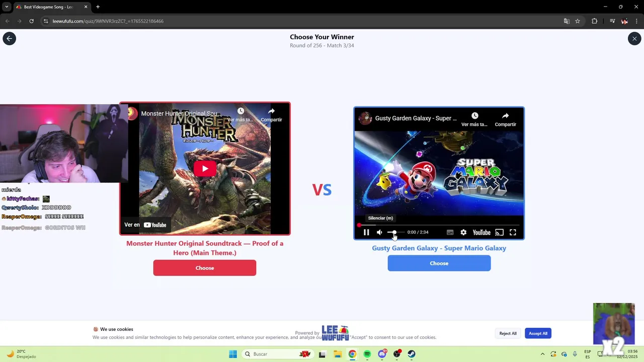Screen dimensions: 644x362
Task: Choose Gusty Garden Galaxy as winner
Action: (x=439, y=263)
